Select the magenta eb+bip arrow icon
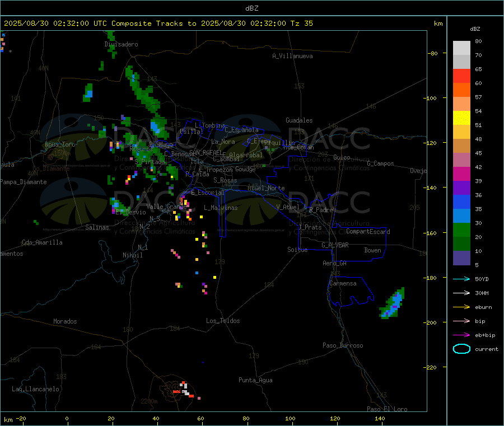This screenshot has height=426, width=504. 461,335
